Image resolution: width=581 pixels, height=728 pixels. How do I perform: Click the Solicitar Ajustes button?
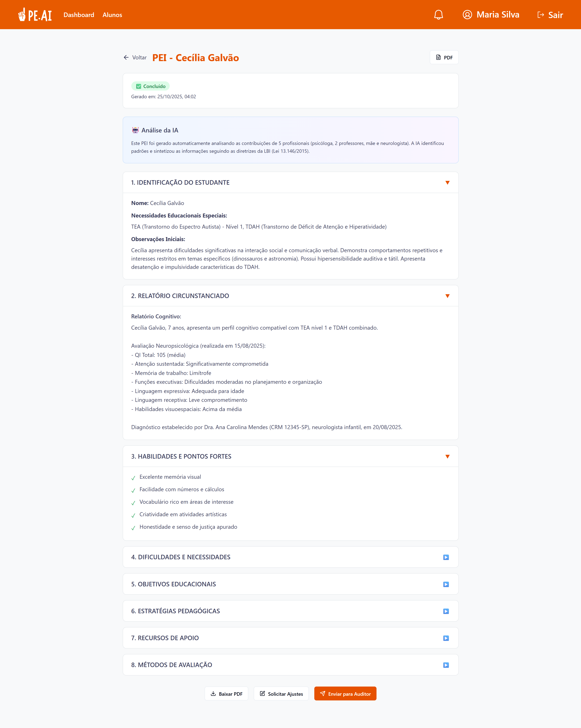click(281, 694)
